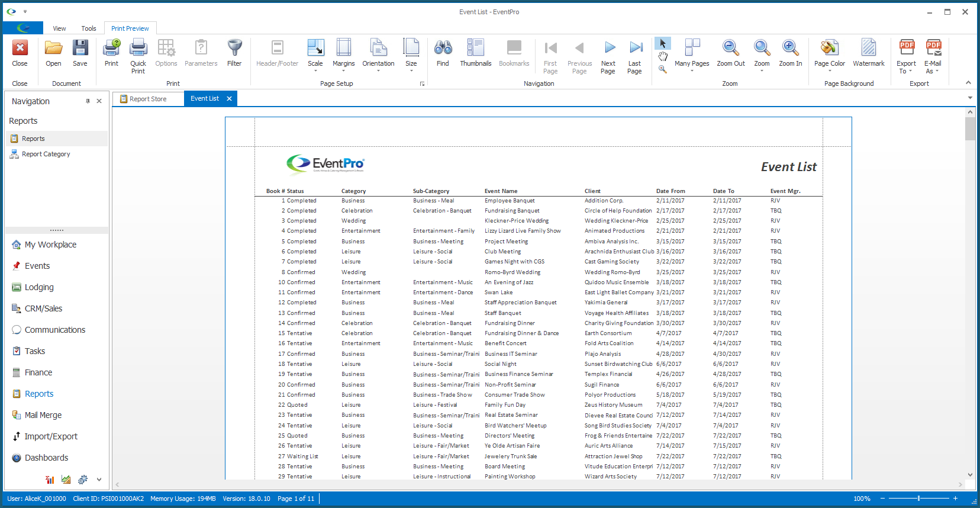Open the View menu tab
The height and width of the screenshot is (508, 980).
click(59, 28)
